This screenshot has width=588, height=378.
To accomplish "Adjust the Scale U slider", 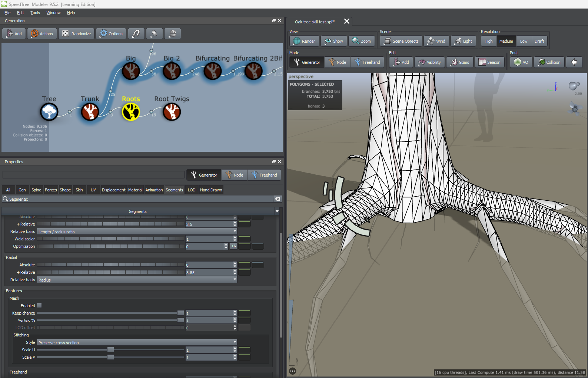I will pyautogui.click(x=110, y=350).
